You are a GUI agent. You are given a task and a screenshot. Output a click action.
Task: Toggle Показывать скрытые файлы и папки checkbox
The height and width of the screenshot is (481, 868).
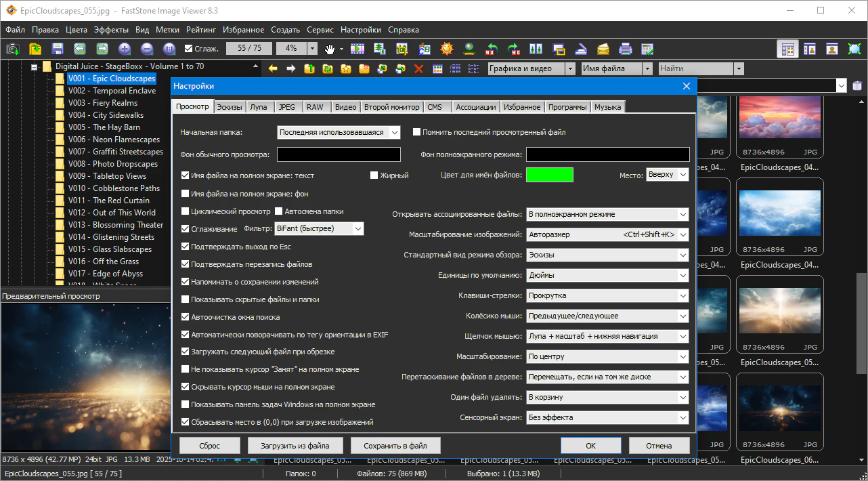(186, 299)
